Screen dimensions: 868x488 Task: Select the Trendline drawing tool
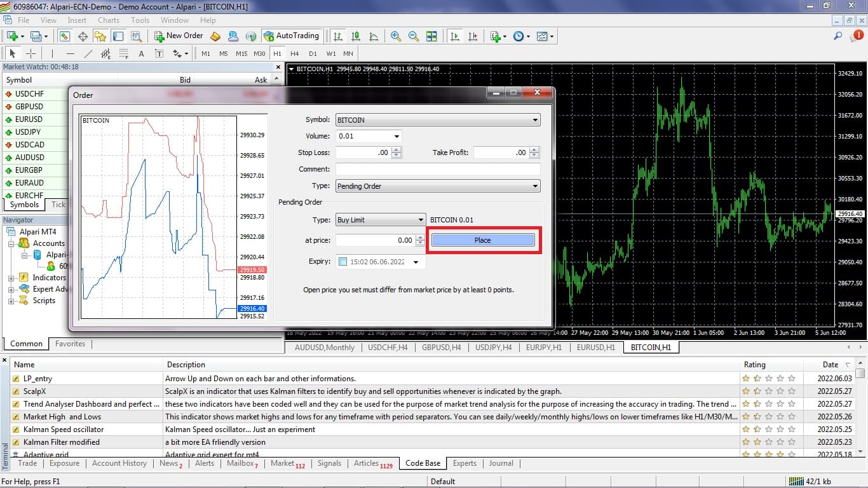click(88, 54)
